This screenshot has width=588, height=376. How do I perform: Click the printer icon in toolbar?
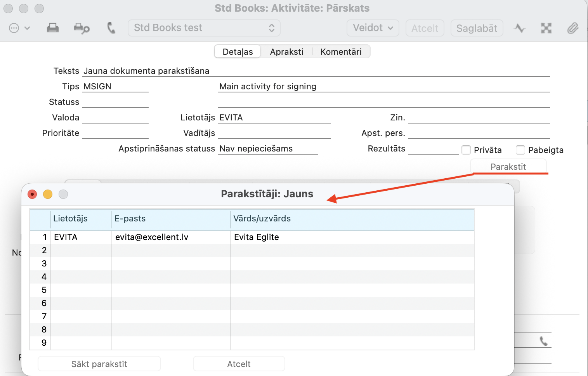tap(52, 28)
